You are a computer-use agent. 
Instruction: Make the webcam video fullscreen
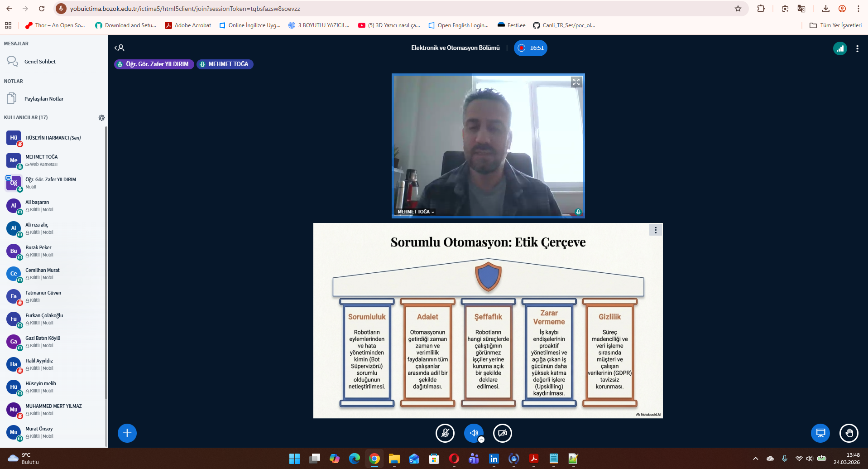tap(576, 82)
